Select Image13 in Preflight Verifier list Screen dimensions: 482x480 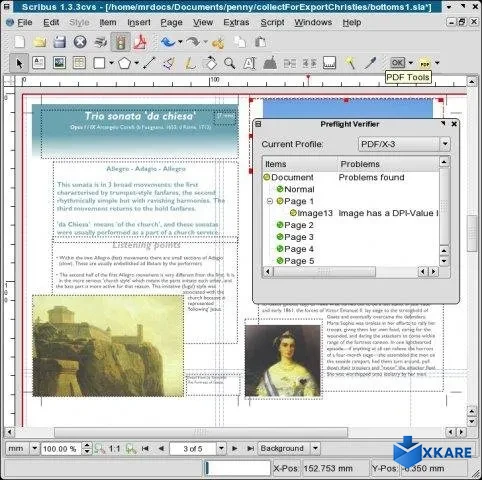pos(311,213)
